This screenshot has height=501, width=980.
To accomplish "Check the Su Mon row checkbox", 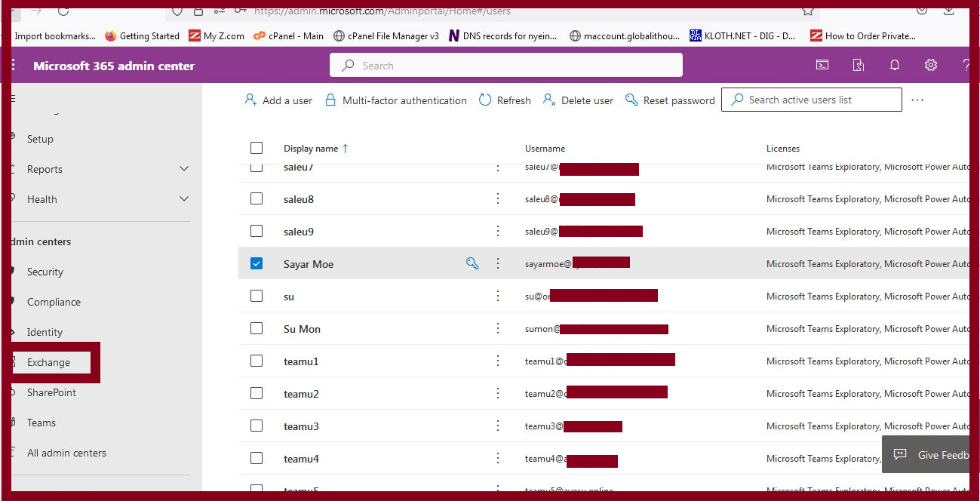I will 257,328.
